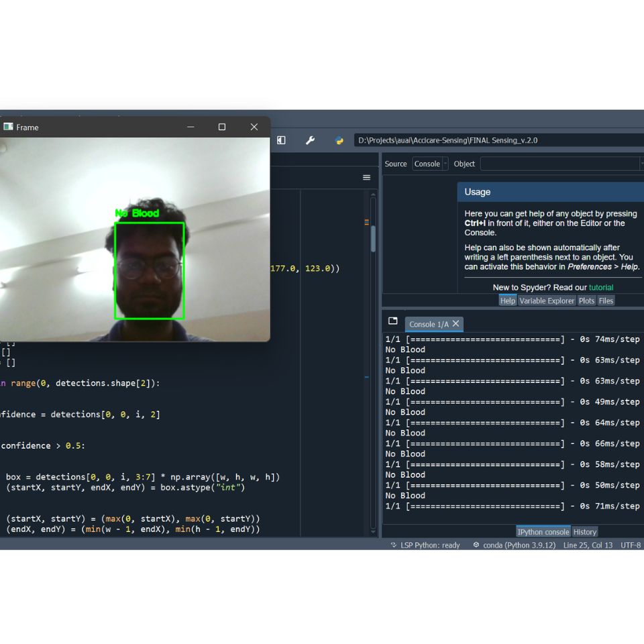Click the LSP Python ready status icon
Viewport: 644px width, 644px height.
394,545
